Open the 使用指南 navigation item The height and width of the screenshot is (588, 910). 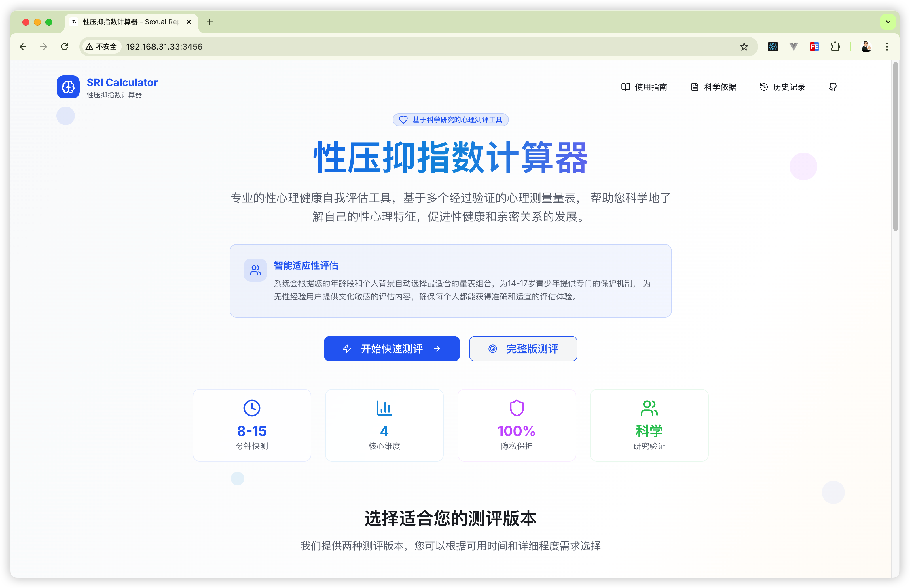pos(644,87)
